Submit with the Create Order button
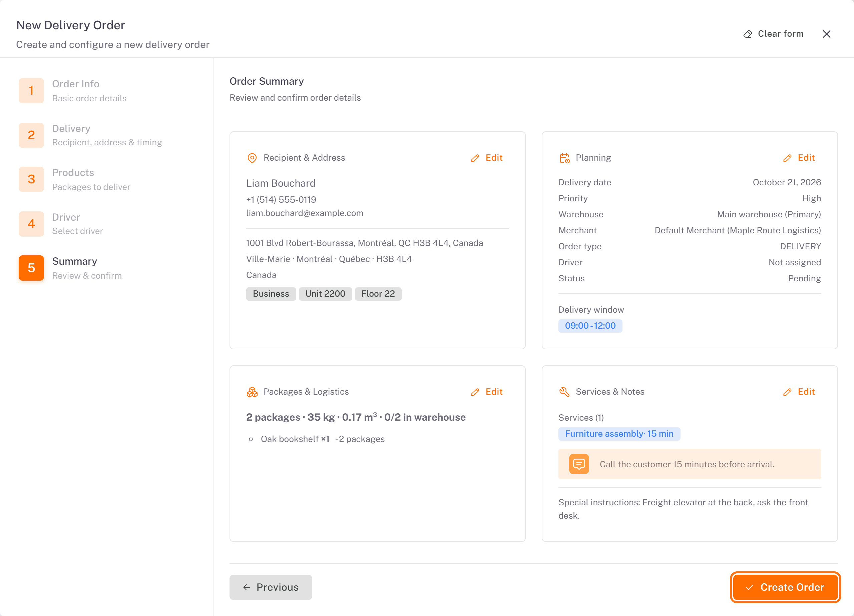854x616 pixels. [x=786, y=587]
